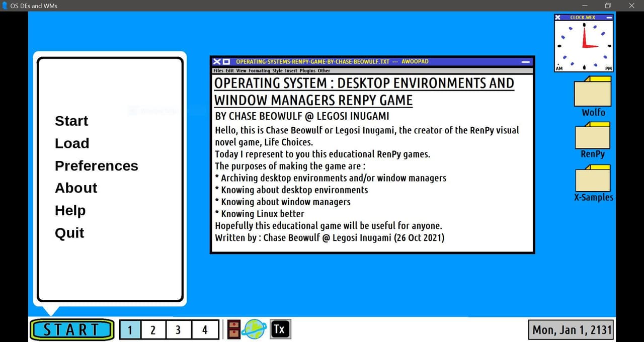Open the Load game screen
Viewport: 644px width, 342px height.
72,143
